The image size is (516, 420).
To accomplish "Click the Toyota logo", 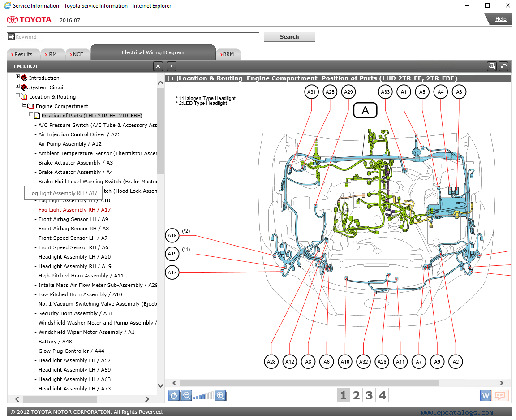I will pyautogui.click(x=29, y=20).
